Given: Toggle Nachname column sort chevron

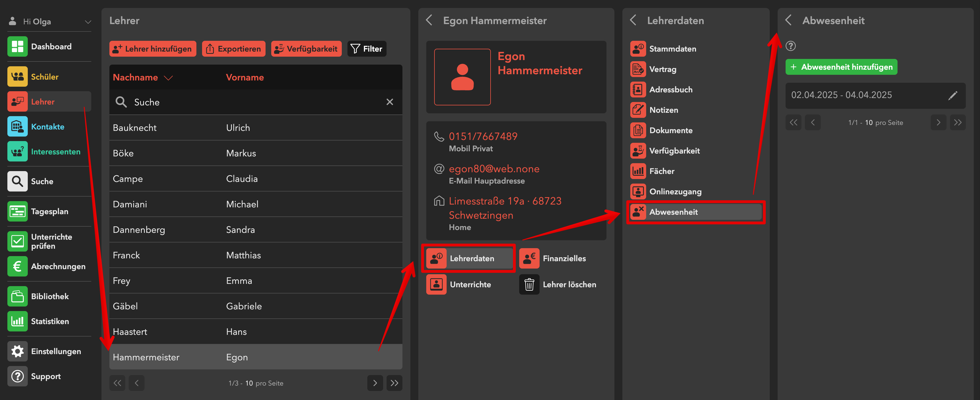Looking at the screenshot, I should pyautogui.click(x=168, y=78).
